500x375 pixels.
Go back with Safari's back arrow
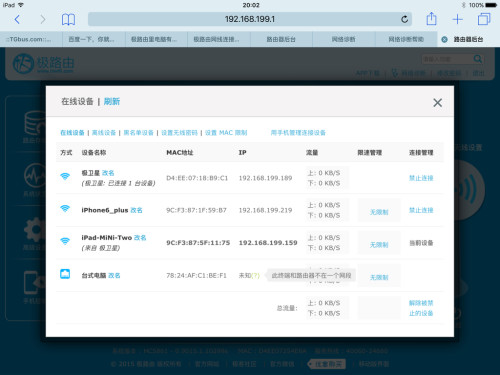pyautogui.click(x=17, y=19)
